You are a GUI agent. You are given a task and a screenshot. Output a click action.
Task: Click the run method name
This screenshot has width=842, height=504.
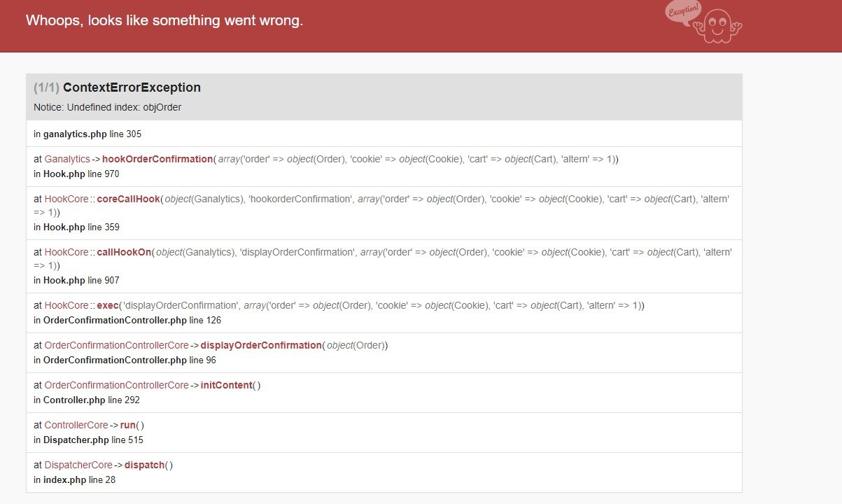128,425
